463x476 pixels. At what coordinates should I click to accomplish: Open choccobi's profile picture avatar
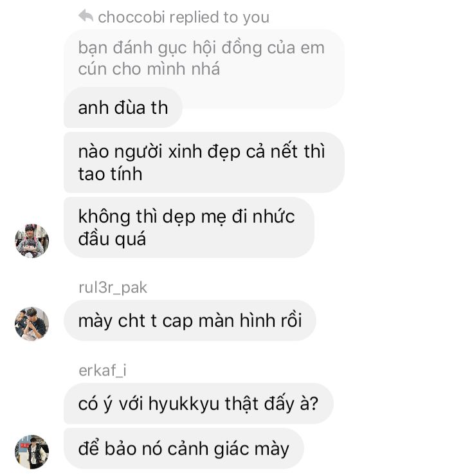point(32,241)
